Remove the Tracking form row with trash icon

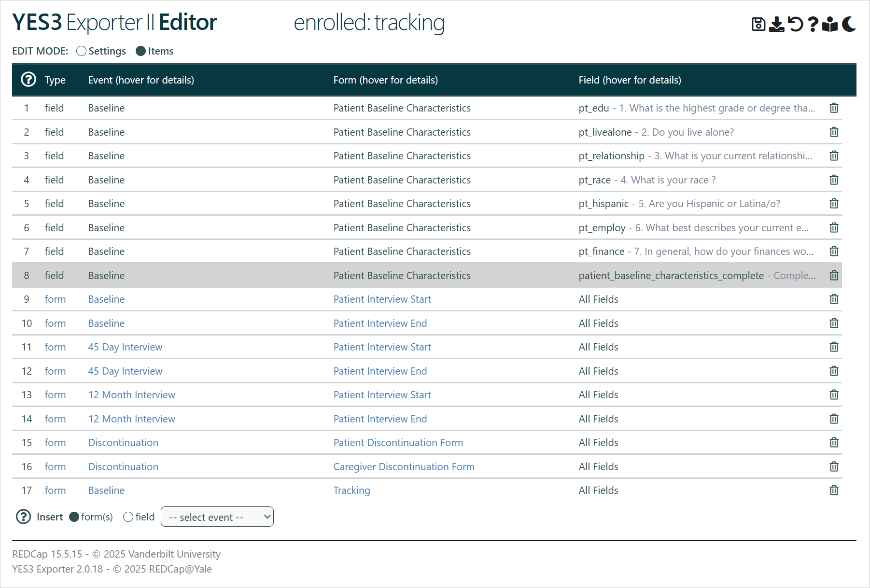834,490
